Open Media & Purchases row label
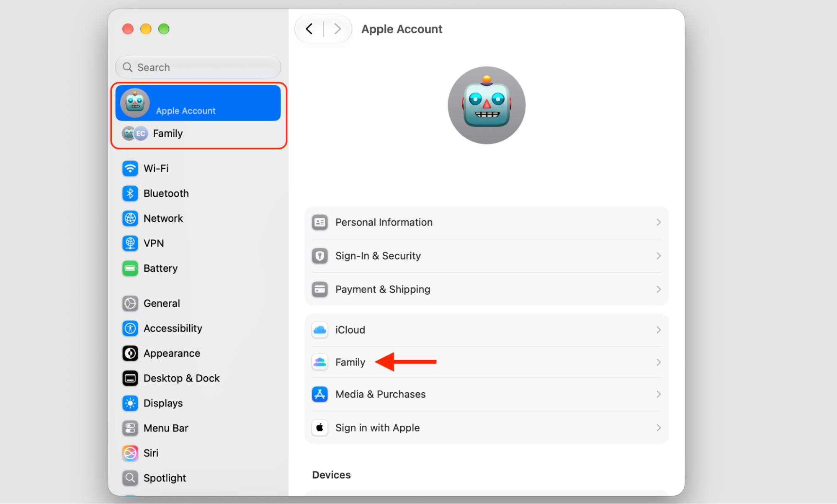Image resolution: width=837 pixels, height=504 pixels. 381,394
